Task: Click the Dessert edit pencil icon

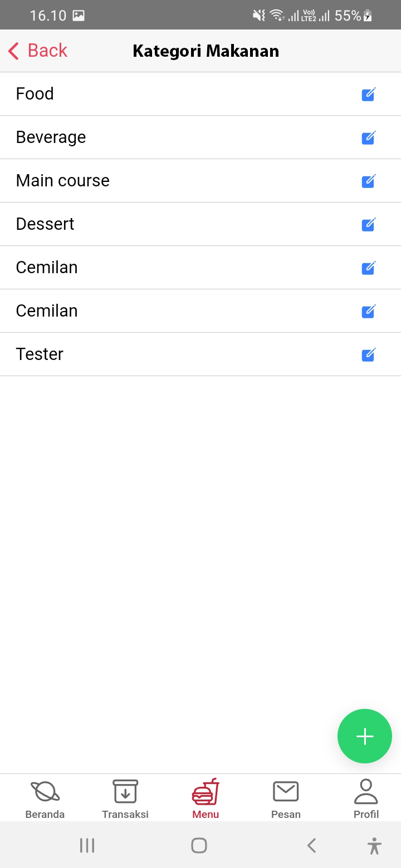Action: tap(368, 225)
